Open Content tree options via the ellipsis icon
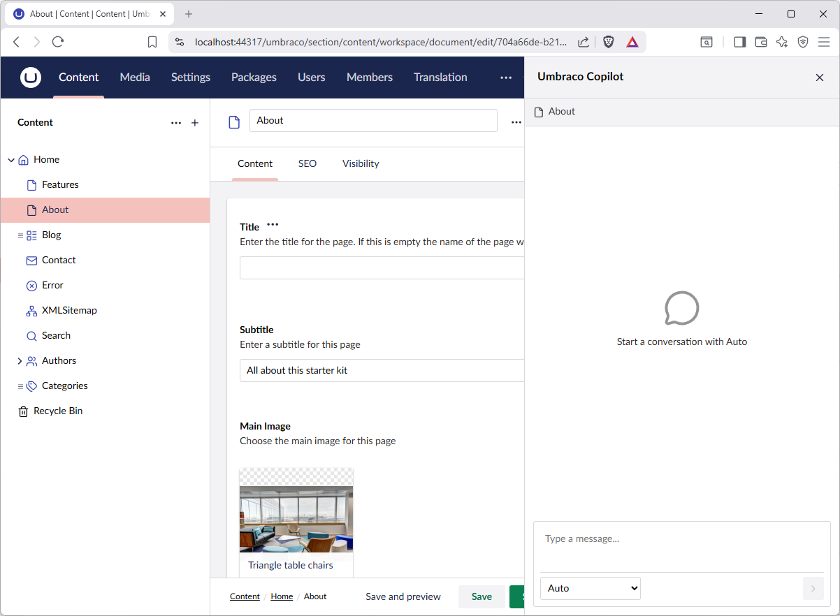This screenshot has width=840, height=616. tap(176, 122)
